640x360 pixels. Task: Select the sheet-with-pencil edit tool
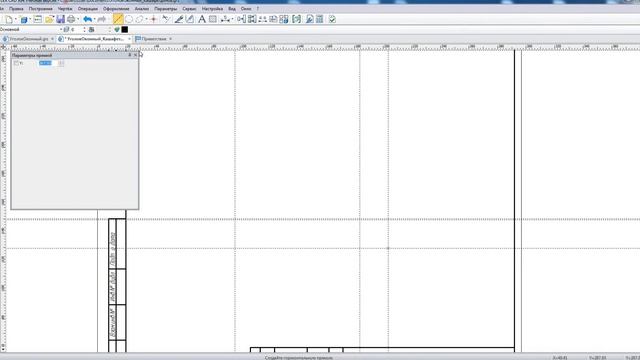pos(190,19)
